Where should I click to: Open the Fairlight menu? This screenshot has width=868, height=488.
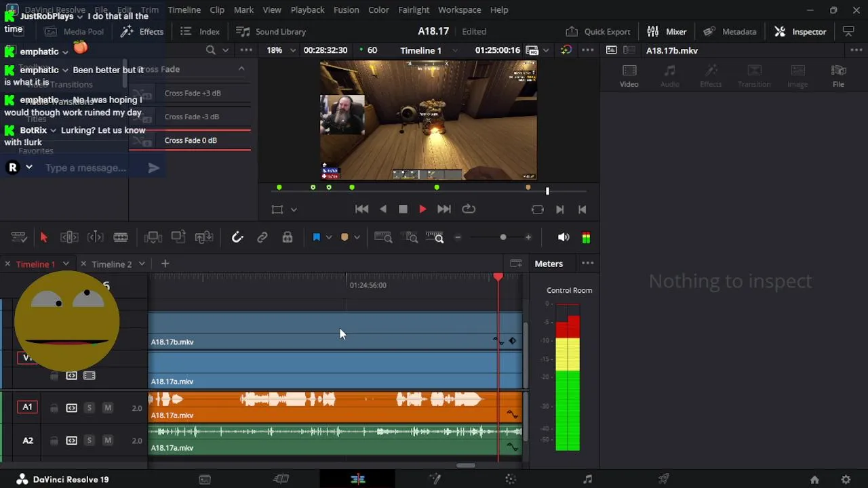[x=413, y=10]
